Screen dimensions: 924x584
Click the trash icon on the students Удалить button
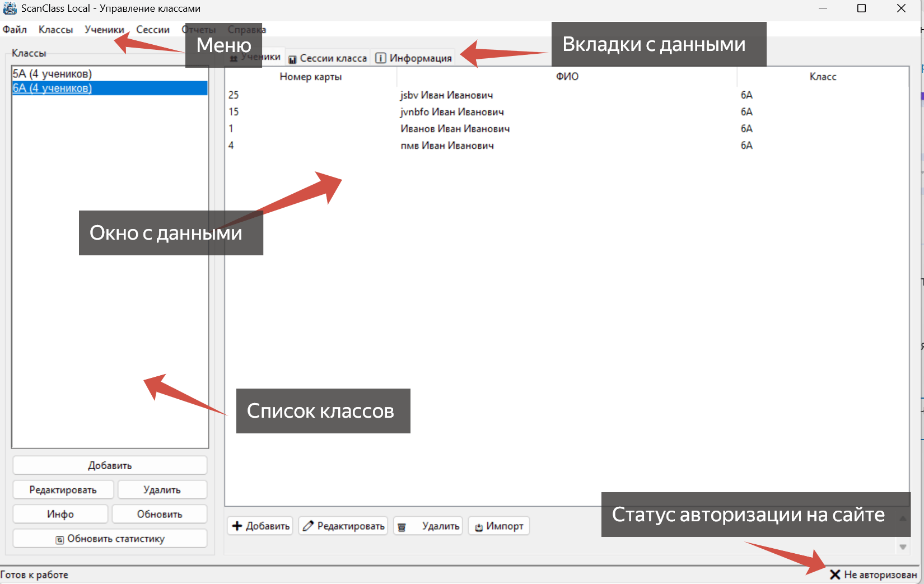402,527
